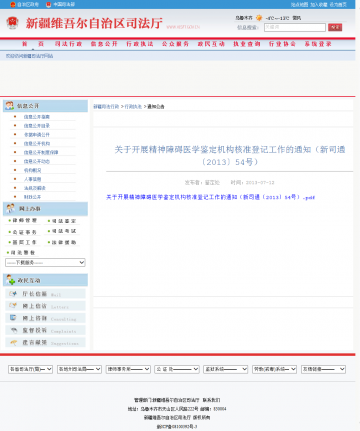Click the article title 关于开展精神障碍医学鉴定
This screenshot has width=360, height=431.
point(230,155)
